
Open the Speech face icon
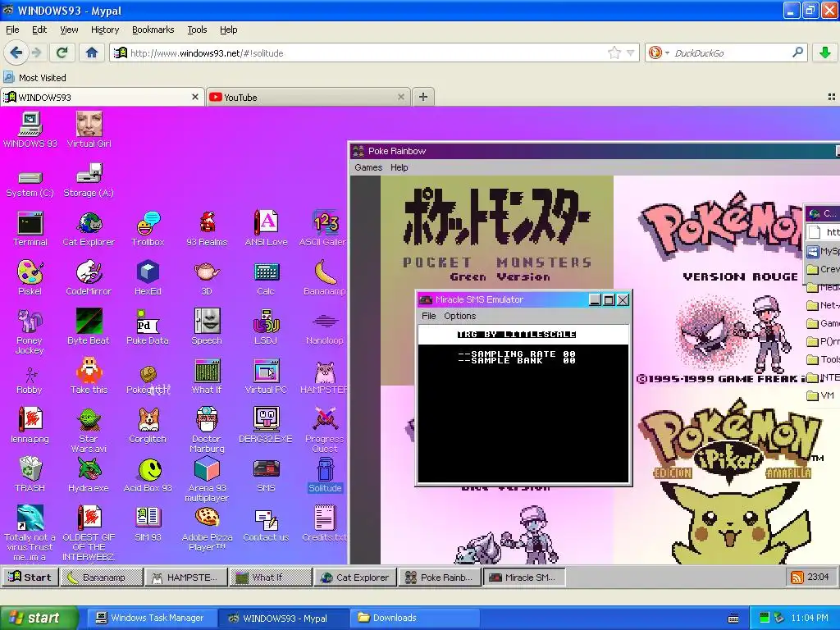click(207, 327)
